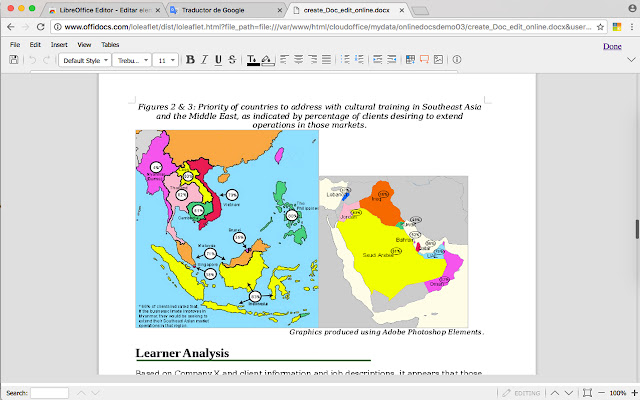Open the Default Style dropdown
Screen dimensions: 640x400
click(85, 61)
